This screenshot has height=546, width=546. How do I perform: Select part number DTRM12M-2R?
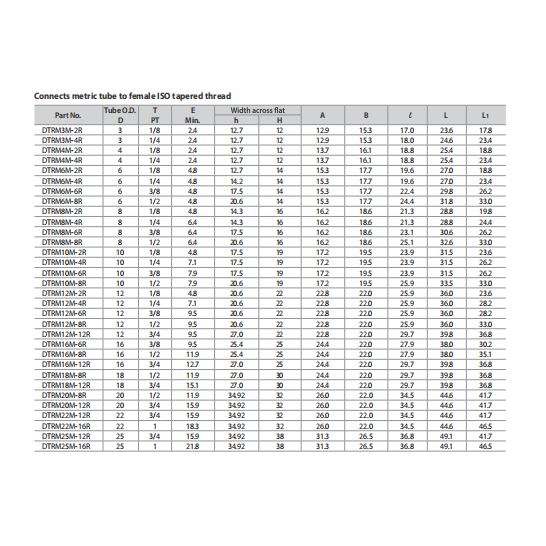coord(64,294)
